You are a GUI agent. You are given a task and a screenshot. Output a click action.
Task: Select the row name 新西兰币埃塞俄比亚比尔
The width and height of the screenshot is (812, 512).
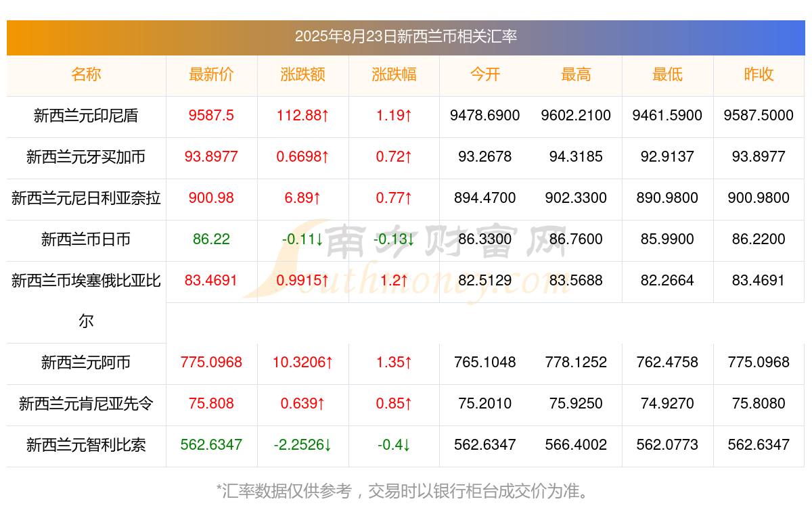coord(86,301)
